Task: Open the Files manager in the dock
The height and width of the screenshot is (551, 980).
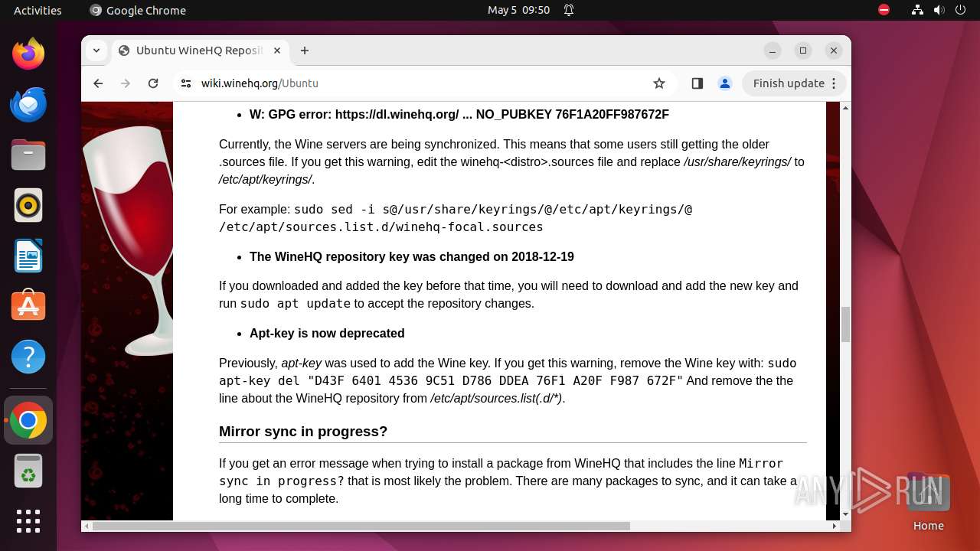Action: [28, 155]
